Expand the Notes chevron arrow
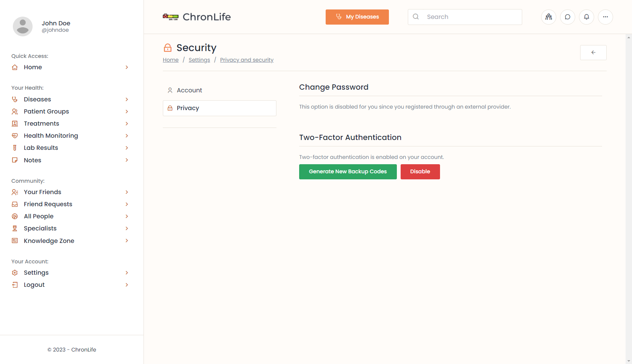This screenshot has width=632, height=364. (127, 160)
